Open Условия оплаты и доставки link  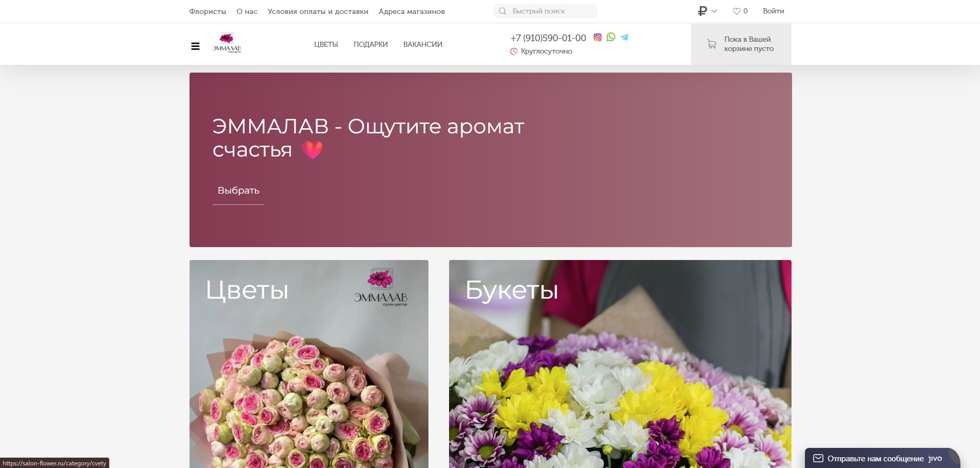point(318,11)
